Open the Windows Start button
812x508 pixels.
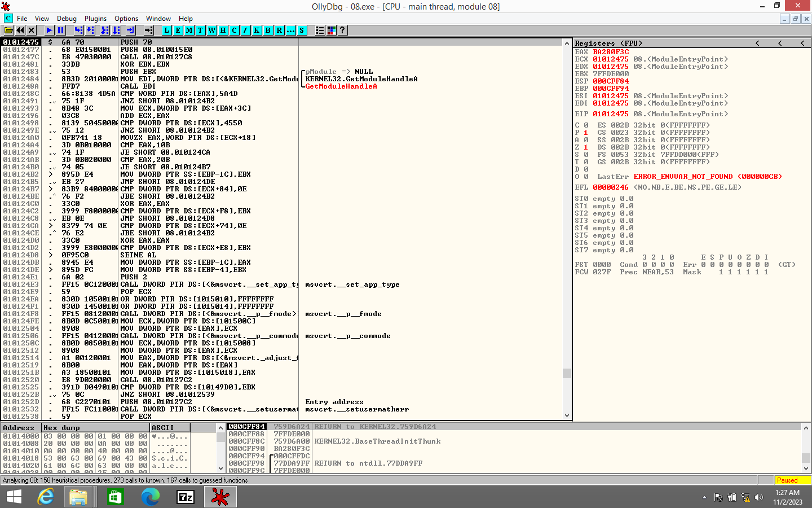[x=14, y=497]
